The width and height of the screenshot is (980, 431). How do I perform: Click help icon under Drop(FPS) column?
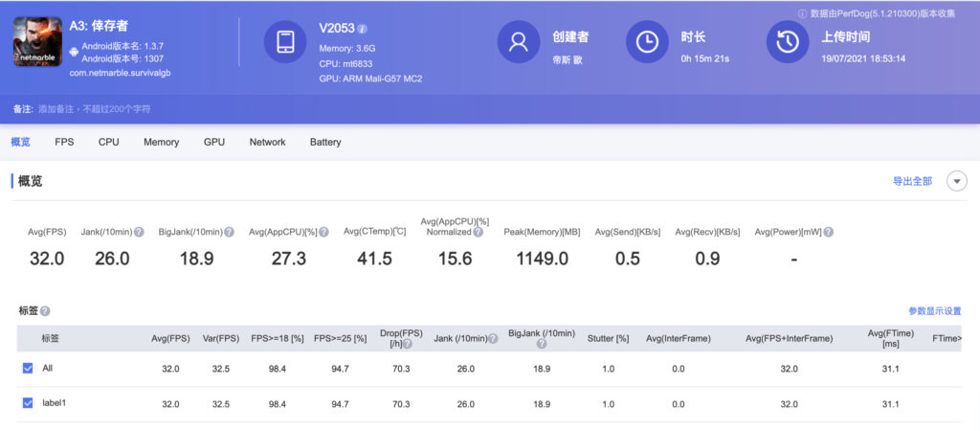click(407, 344)
